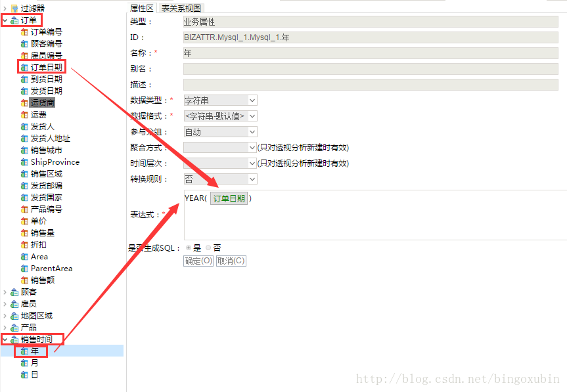Switch to the 表关系视图 tab
Viewport: 567px width, 392px height.
181,9
